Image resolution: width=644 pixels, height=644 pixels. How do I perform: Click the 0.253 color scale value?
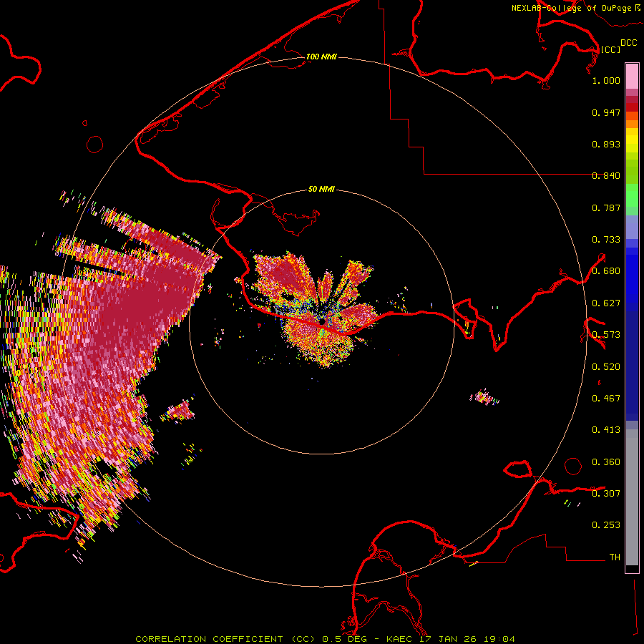pos(606,525)
